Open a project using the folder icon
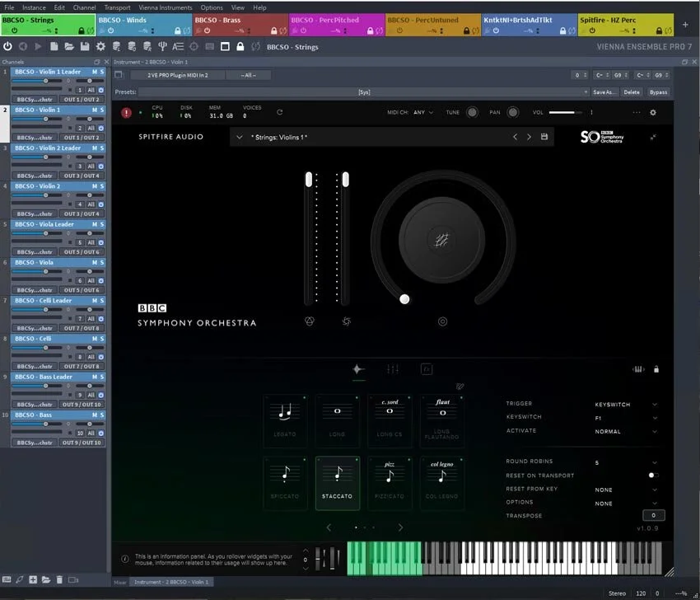Image resolution: width=700 pixels, height=600 pixels. coord(68,46)
